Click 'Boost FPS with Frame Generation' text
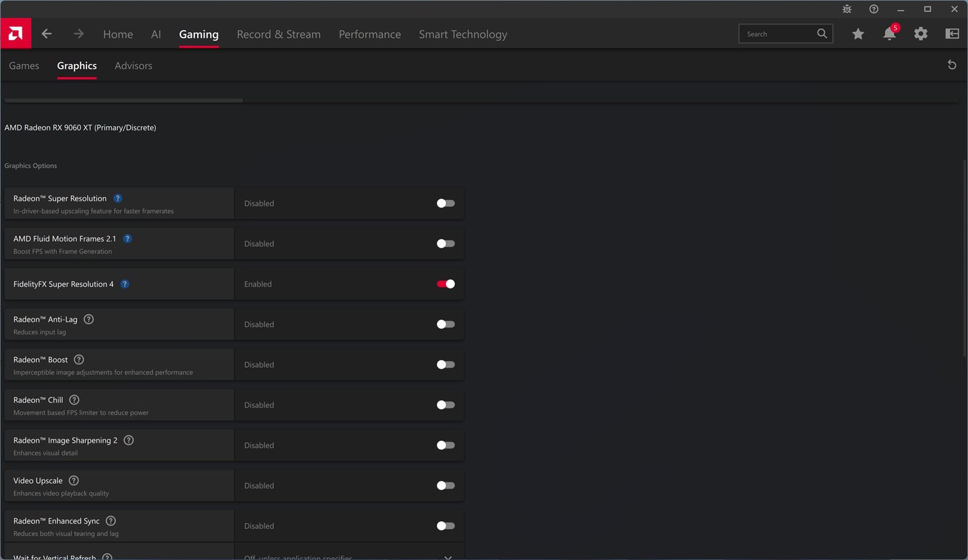This screenshot has height=560, width=968. (x=63, y=252)
